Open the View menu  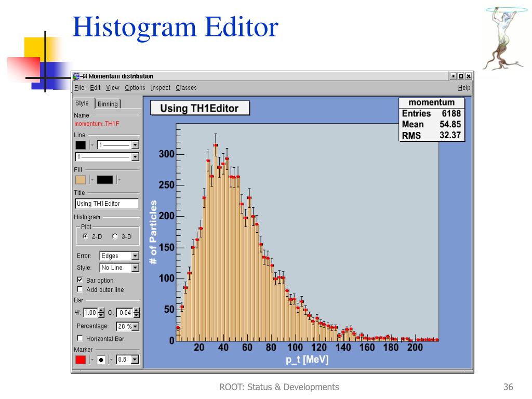(112, 88)
